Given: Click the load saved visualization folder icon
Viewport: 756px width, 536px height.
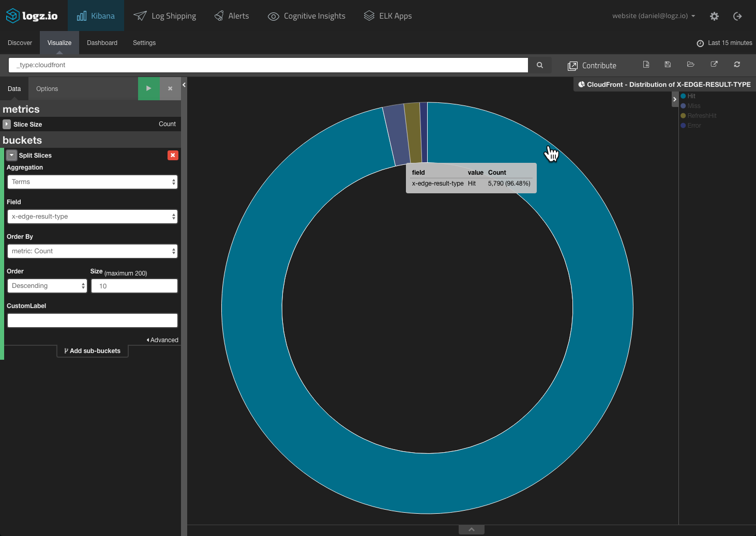Looking at the screenshot, I should (690, 65).
